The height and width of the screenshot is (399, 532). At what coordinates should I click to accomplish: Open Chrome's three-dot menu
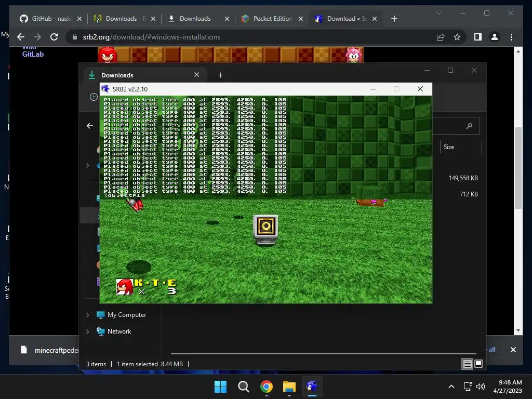[511, 37]
